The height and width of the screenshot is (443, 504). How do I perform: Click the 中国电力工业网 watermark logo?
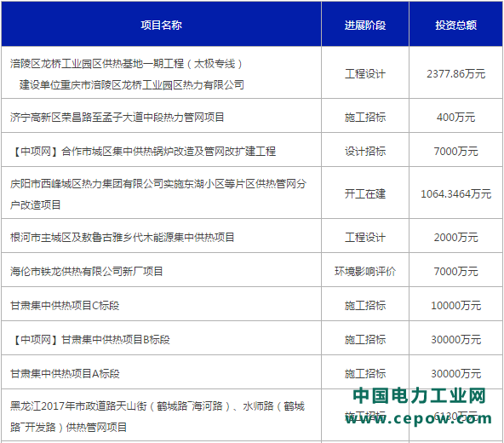click(x=419, y=395)
